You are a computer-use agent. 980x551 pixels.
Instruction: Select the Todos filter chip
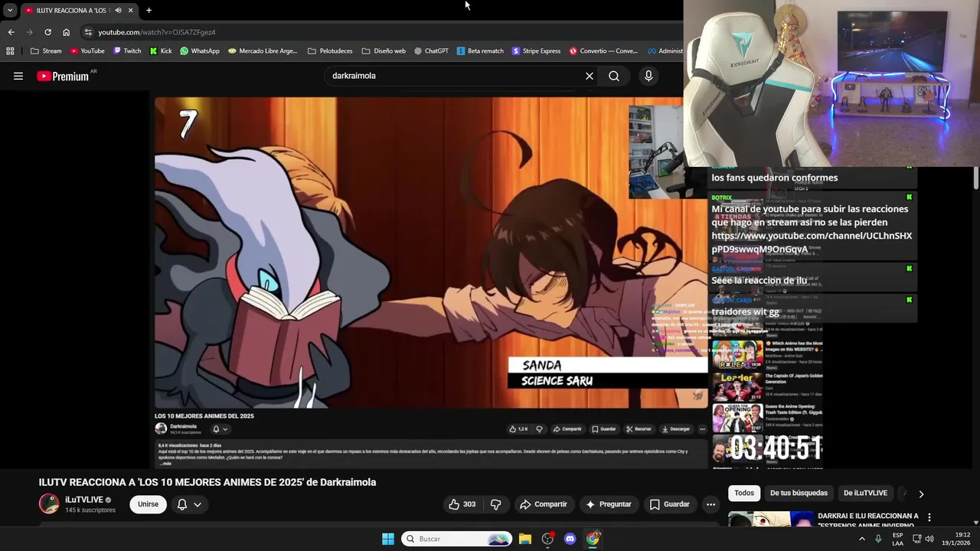tap(744, 493)
